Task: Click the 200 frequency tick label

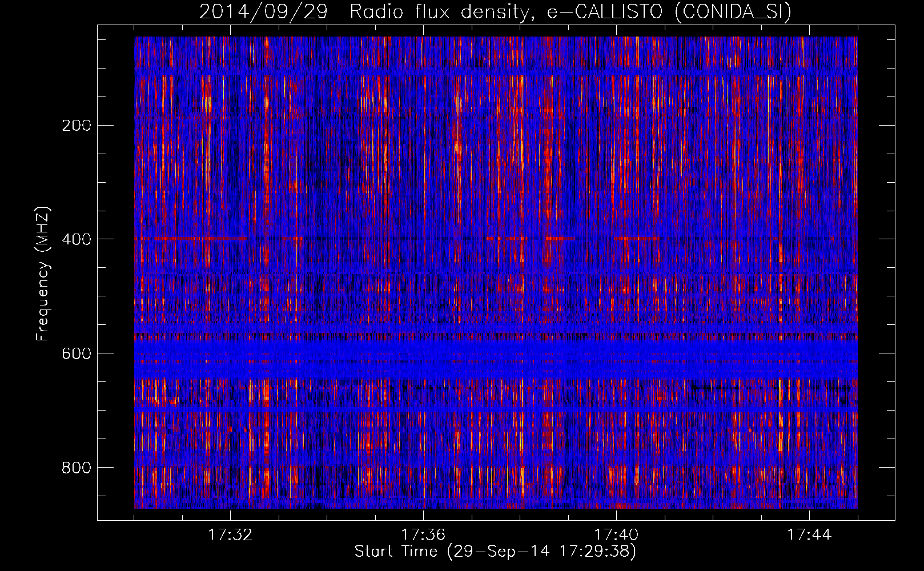Action: [77, 125]
